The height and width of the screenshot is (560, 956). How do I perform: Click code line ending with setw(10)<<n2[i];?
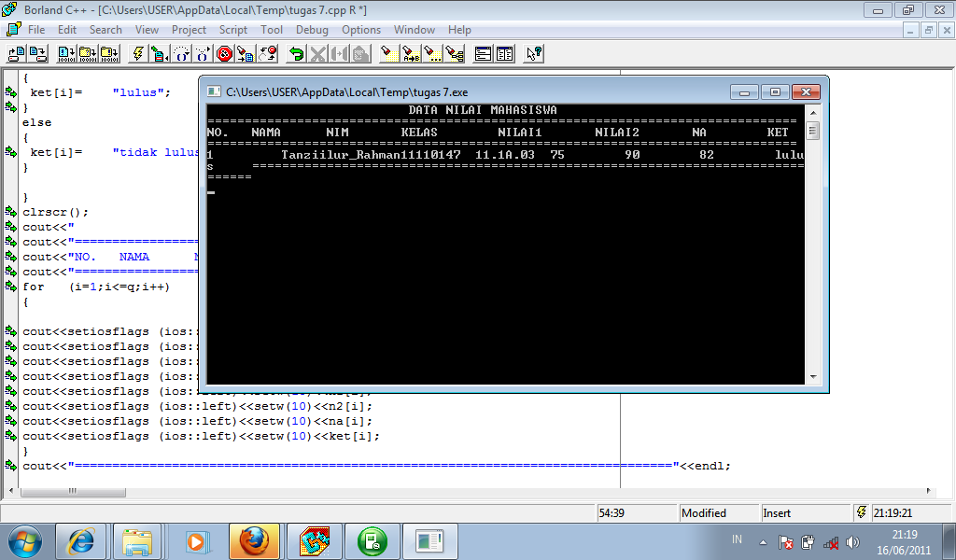click(x=198, y=406)
